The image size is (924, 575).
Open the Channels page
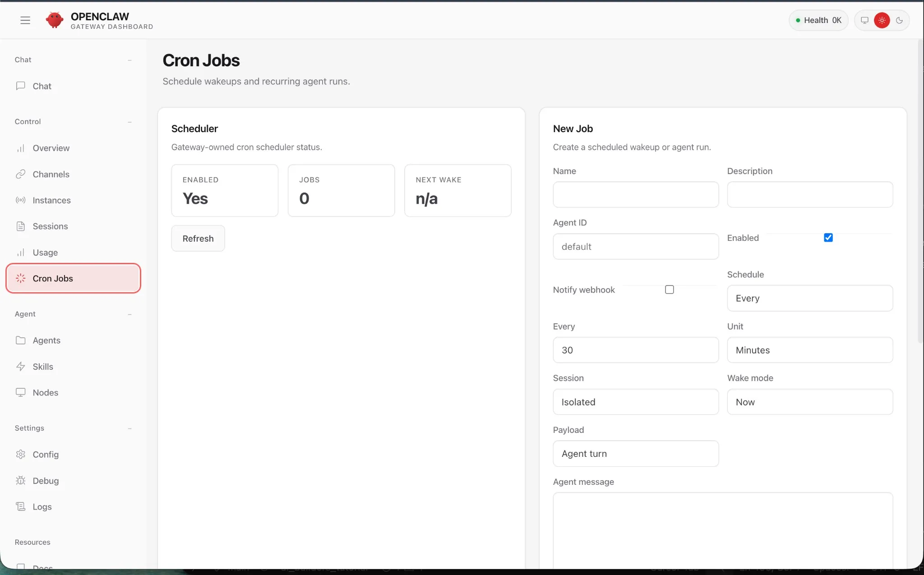coord(74,174)
